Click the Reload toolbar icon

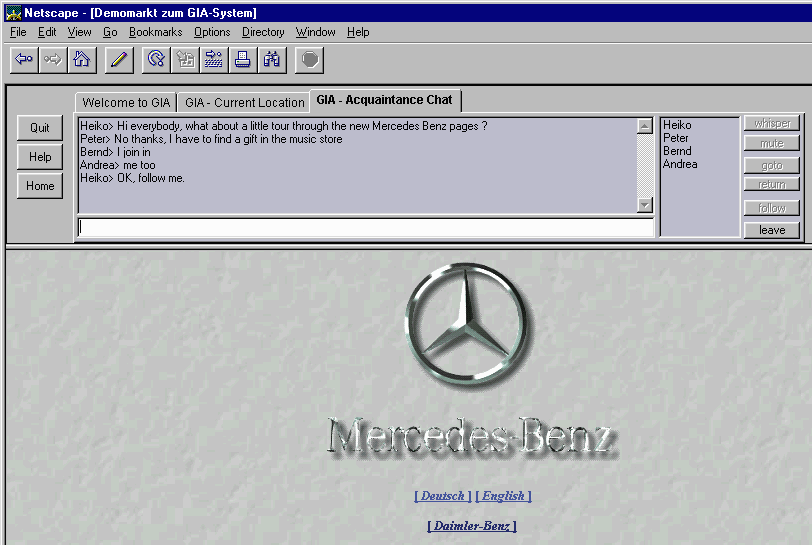tap(156, 60)
